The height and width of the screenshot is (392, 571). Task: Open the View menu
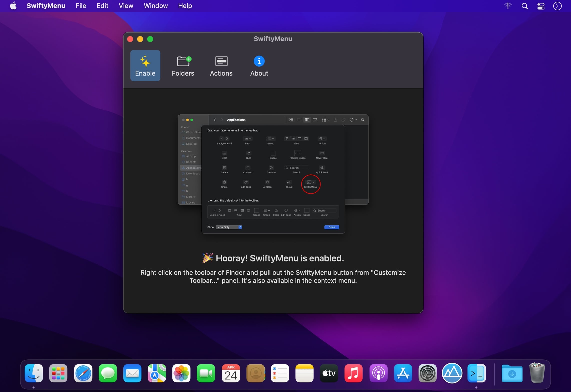(x=126, y=6)
